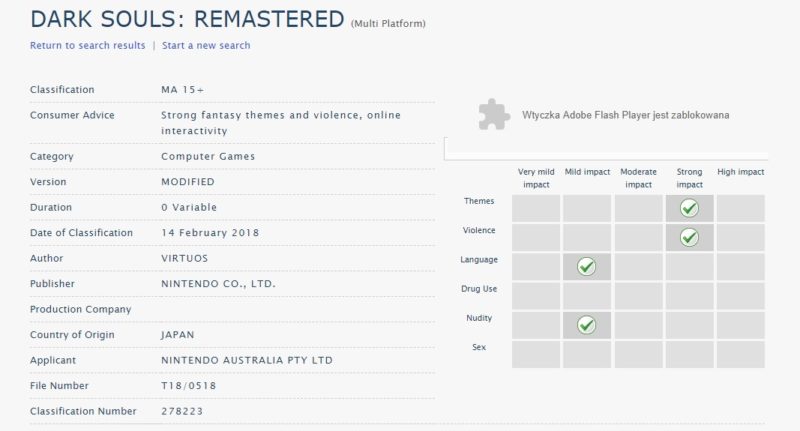
Task: Click the Violence high impact cell
Action: [740, 237]
